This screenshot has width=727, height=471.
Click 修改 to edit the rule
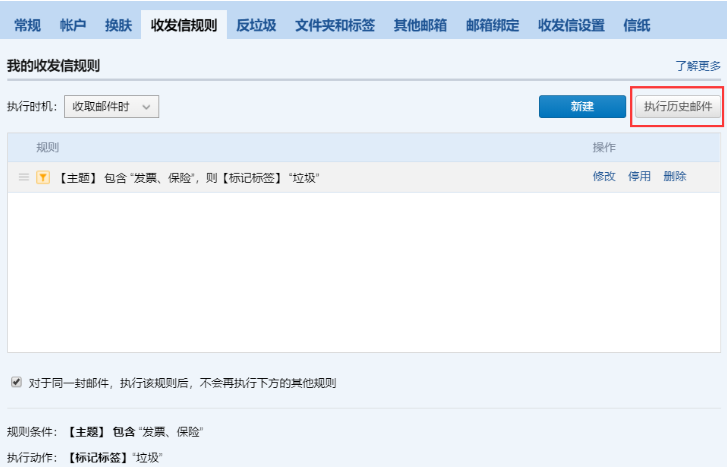click(x=603, y=176)
